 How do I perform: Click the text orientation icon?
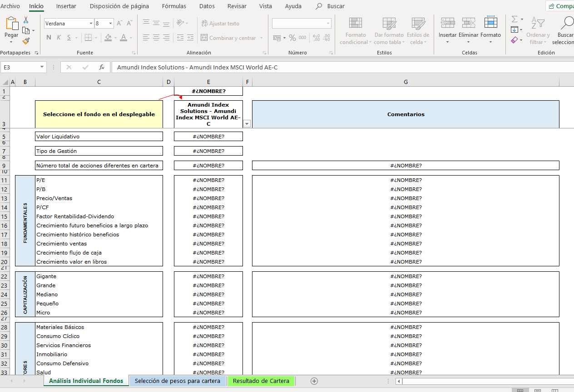pyautogui.click(x=180, y=23)
